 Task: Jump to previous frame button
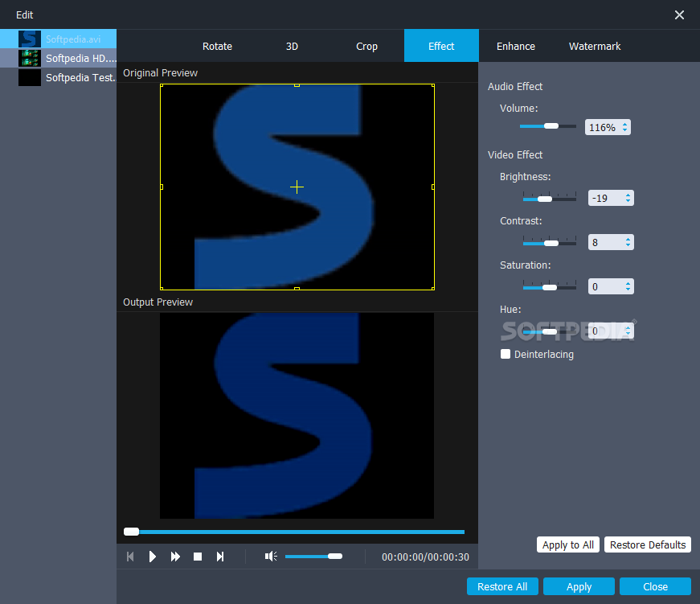(130, 557)
